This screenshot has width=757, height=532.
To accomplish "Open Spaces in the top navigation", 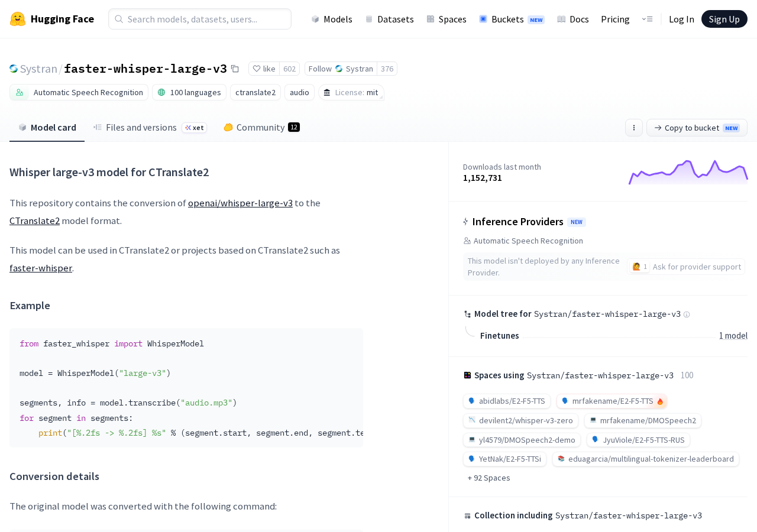I will click(447, 19).
